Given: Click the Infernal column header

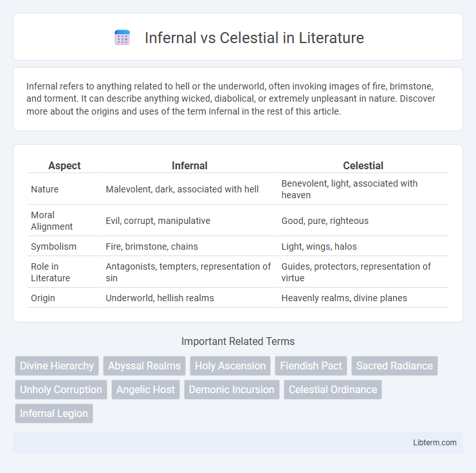Looking at the screenshot, I should tap(189, 165).
